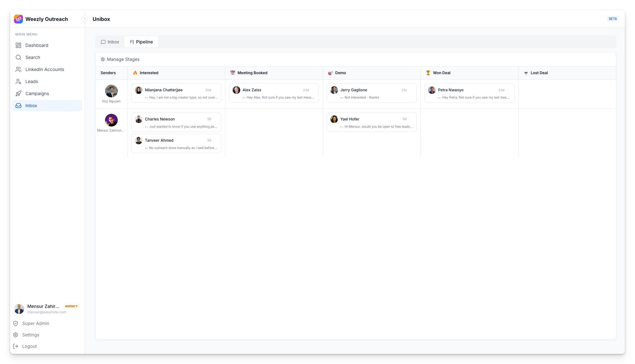This screenshot has width=635, height=364.
Task: Click Alex Zaiss's profile avatar
Action: point(236,90)
